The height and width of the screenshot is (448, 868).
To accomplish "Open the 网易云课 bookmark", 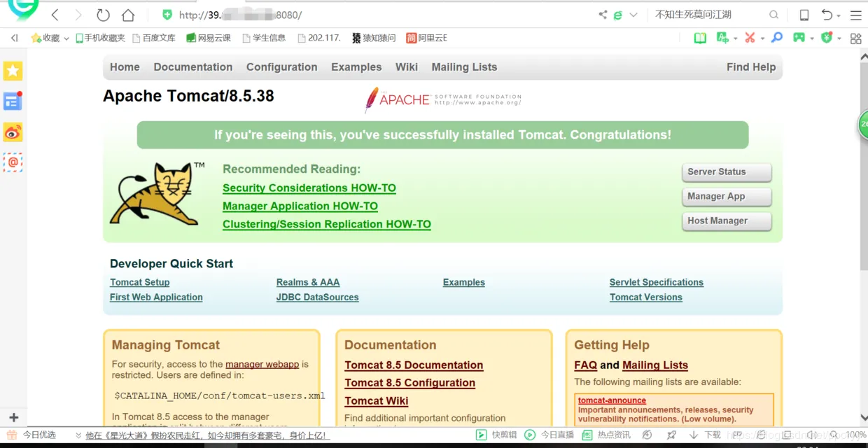I will point(209,38).
